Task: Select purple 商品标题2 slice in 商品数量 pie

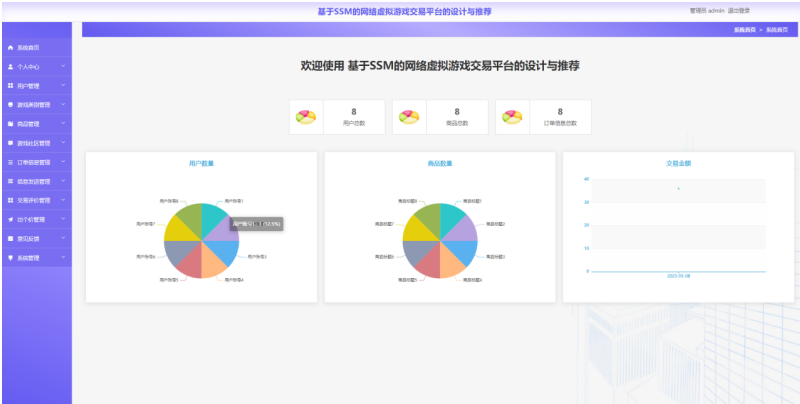Action: 464,231
